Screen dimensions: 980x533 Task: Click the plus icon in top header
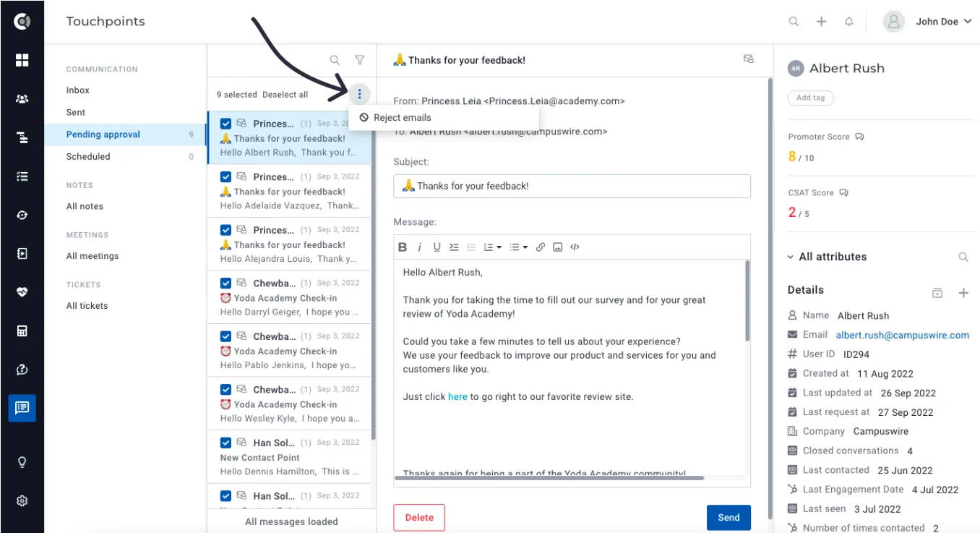click(x=821, y=22)
